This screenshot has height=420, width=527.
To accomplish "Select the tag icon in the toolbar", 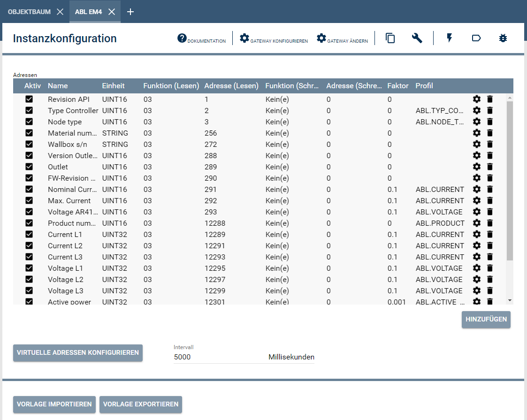I will pyautogui.click(x=476, y=38).
